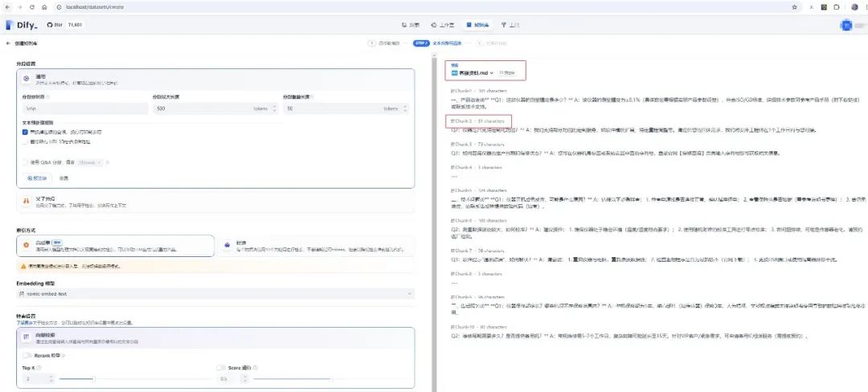
Task: Choose the high-quality indexing mode card
Action: (115, 246)
